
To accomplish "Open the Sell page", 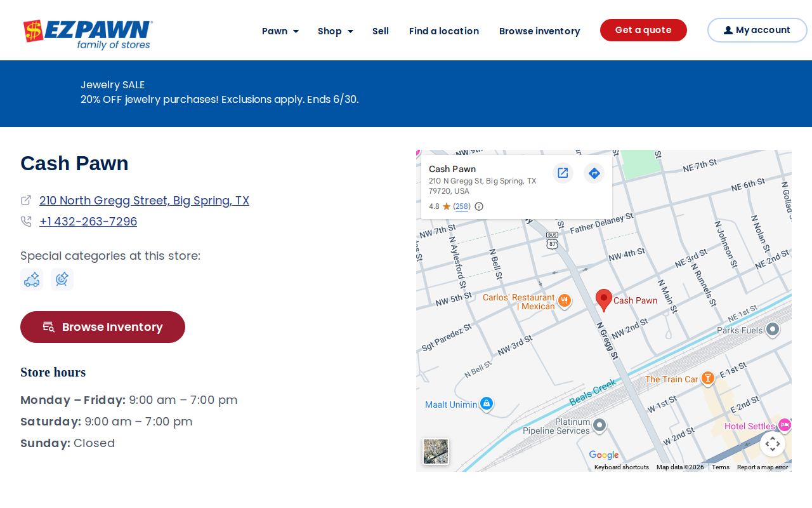I will (x=381, y=31).
